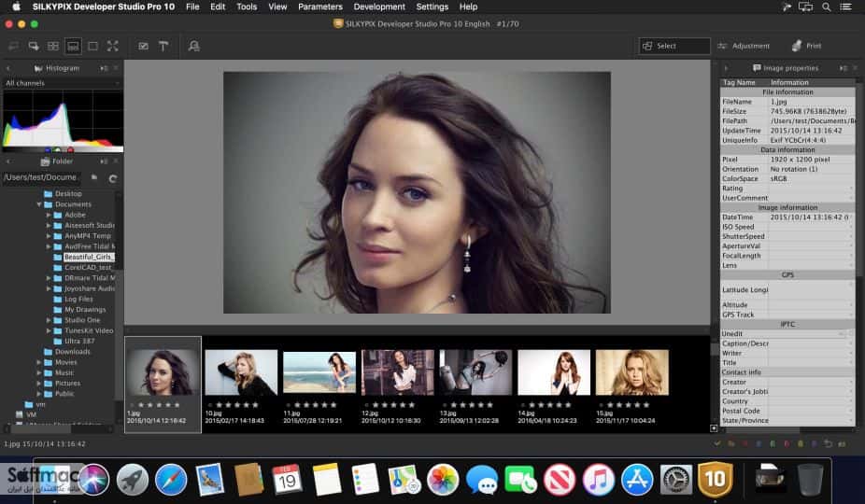Open the File menu
The width and height of the screenshot is (865, 504).
tap(192, 7)
